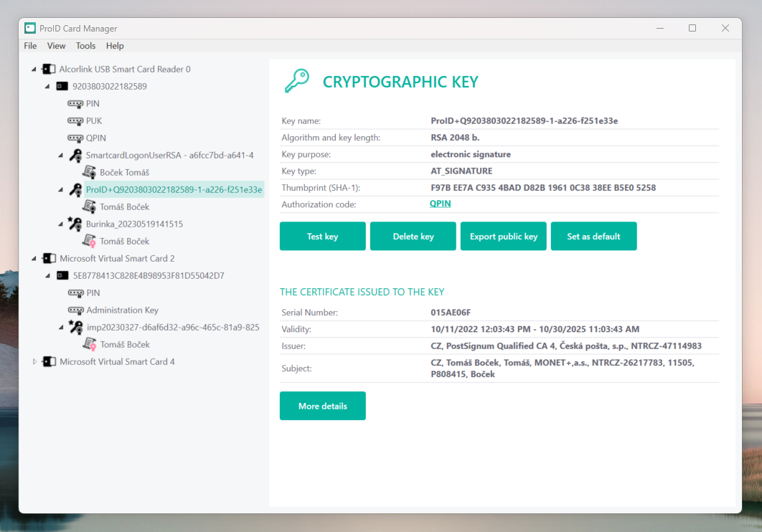Select the Alcorlink USB Smart Card Reader 0 label
This screenshot has width=762, height=532.
[125, 70]
